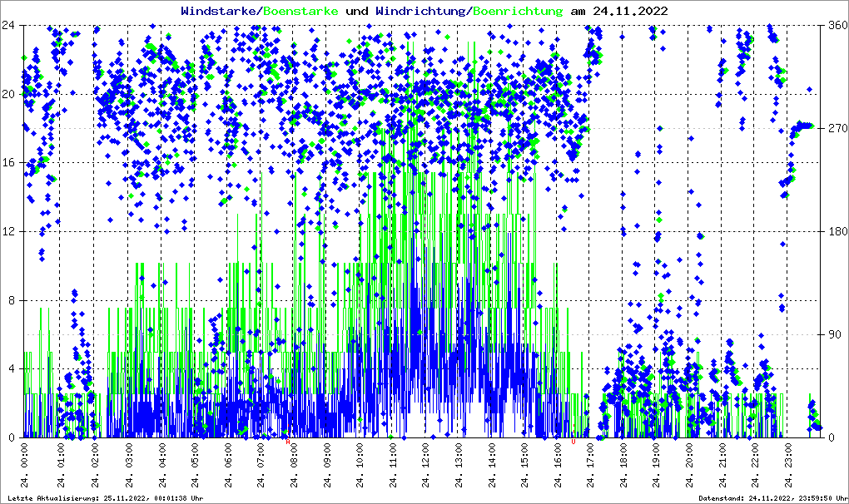Click the 18:00 time axis label
849x504 pixels.
[623, 465]
